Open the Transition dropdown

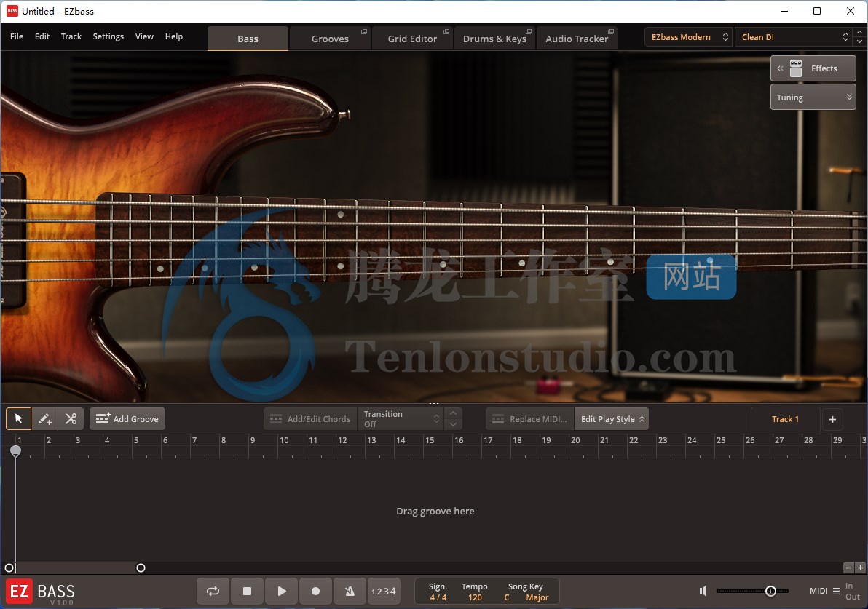[401, 418]
